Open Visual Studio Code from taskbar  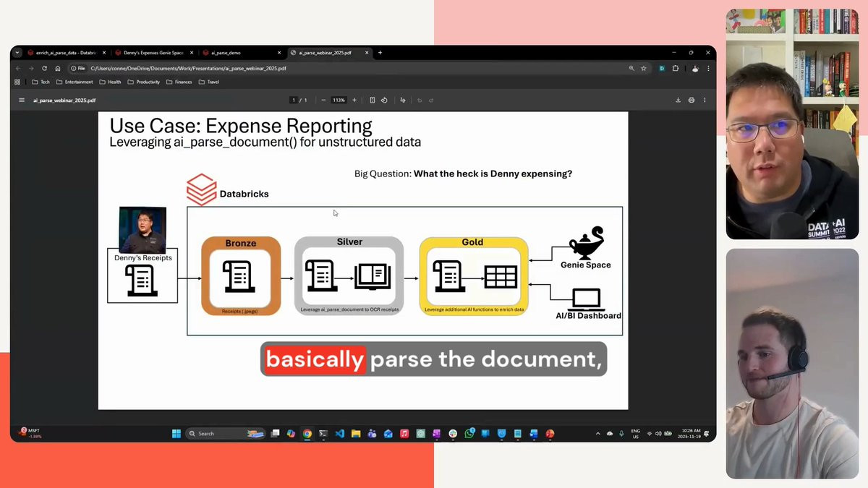click(x=340, y=434)
